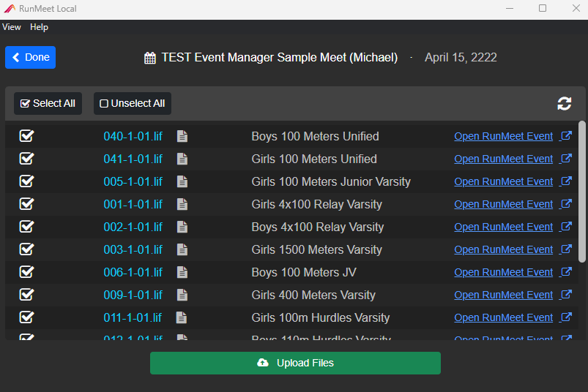Click the 'Boys 4x100 Relay Varsity' event name

(x=318, y=227)
